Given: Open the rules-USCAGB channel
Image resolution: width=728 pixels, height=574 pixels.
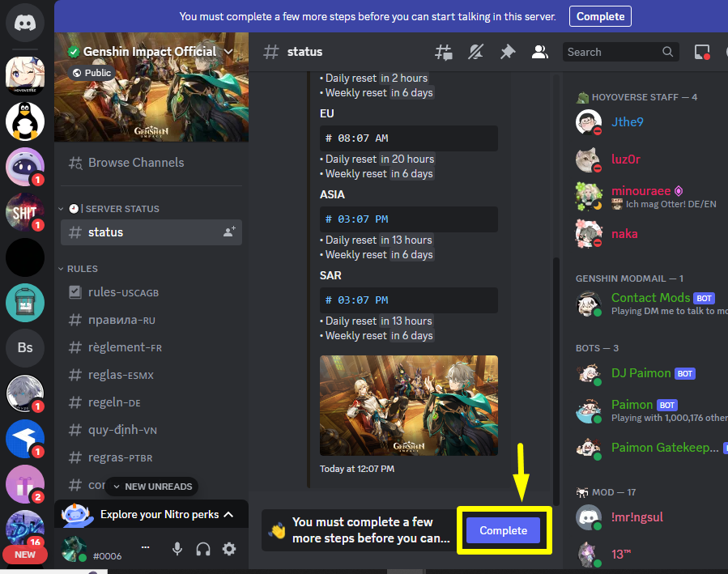Looking at the screenshot, I should 151,292.
